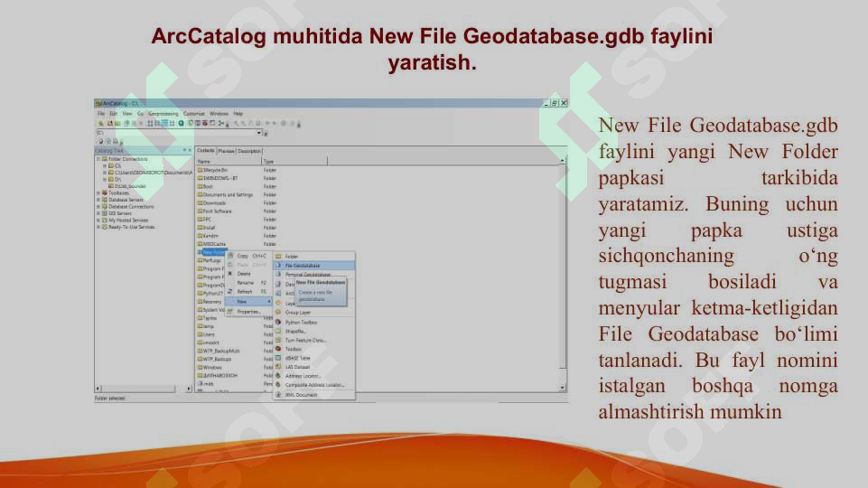The width and height of the screenshot is (868, 488).
Task: Switch to the Contents tab
Action: 205,151
